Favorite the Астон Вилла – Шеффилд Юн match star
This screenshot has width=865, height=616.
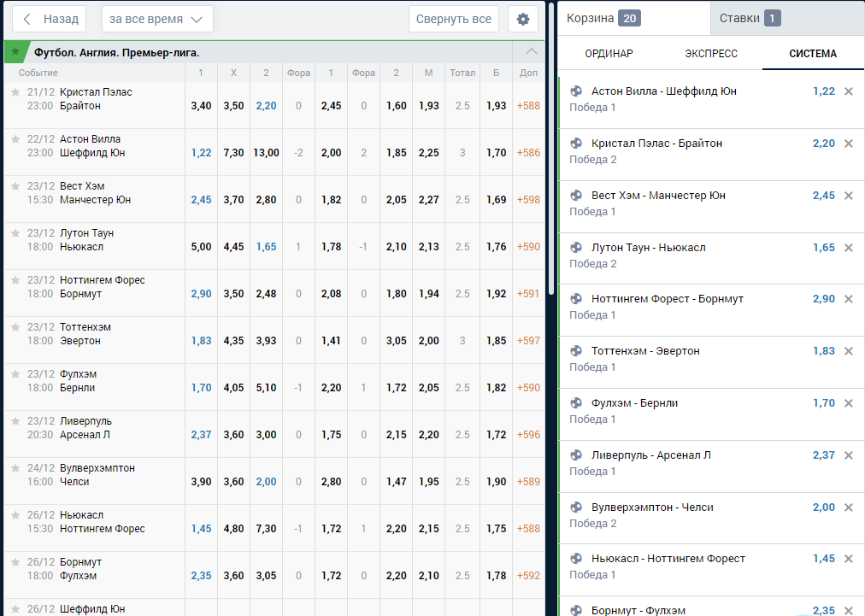tap(15, 139)
